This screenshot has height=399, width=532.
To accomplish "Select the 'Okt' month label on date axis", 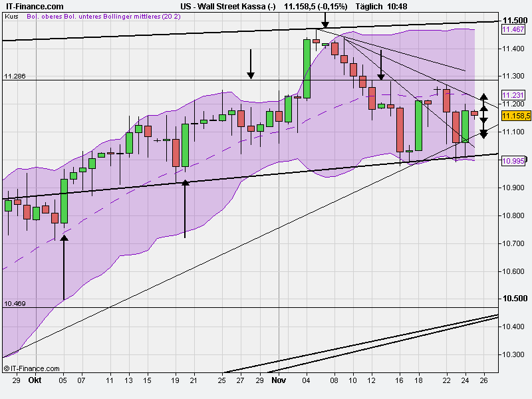I will pos(35,380).
